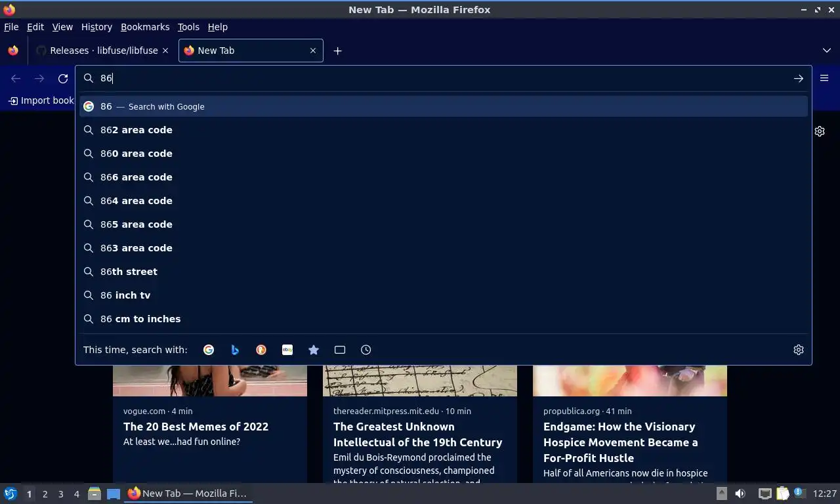
Task: Choose '86th street' suggestion
Action: (x=444, y=272)
